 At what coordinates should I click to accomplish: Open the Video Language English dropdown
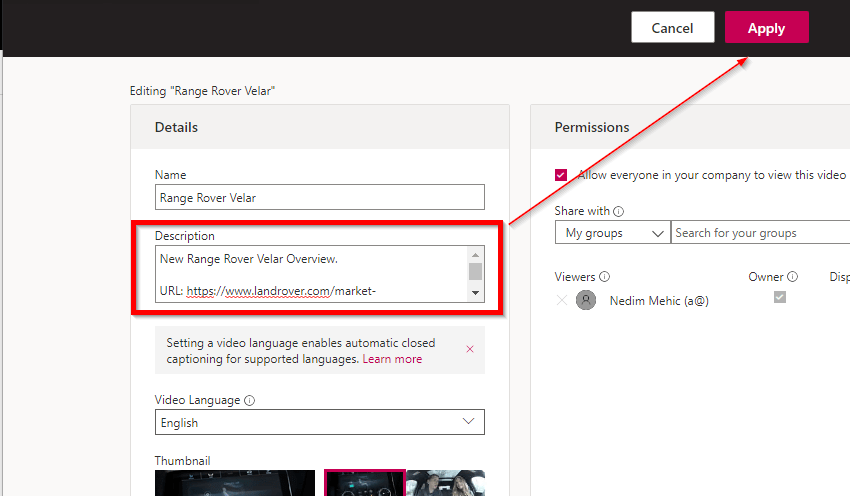click(320, 422)
